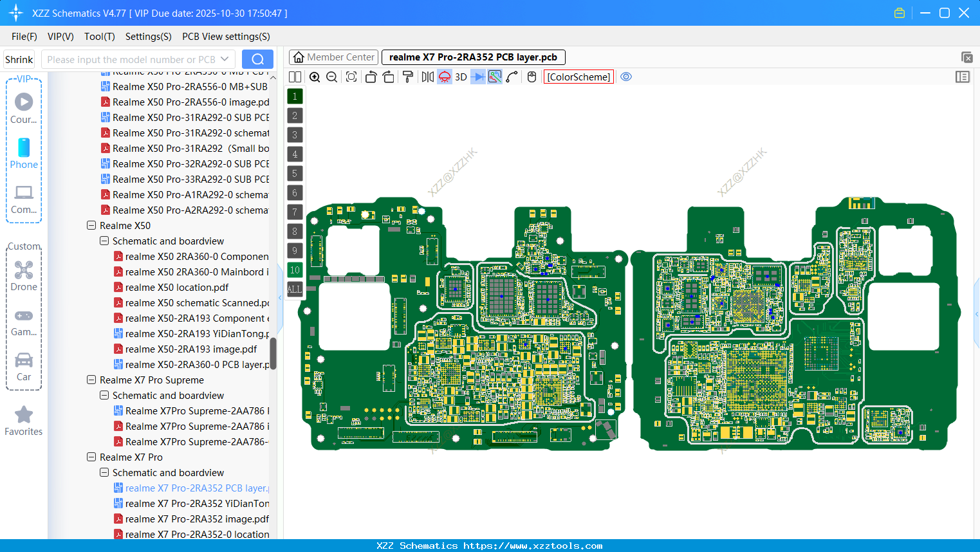Collapse the Realme X50 tree node

click(91, 225)
